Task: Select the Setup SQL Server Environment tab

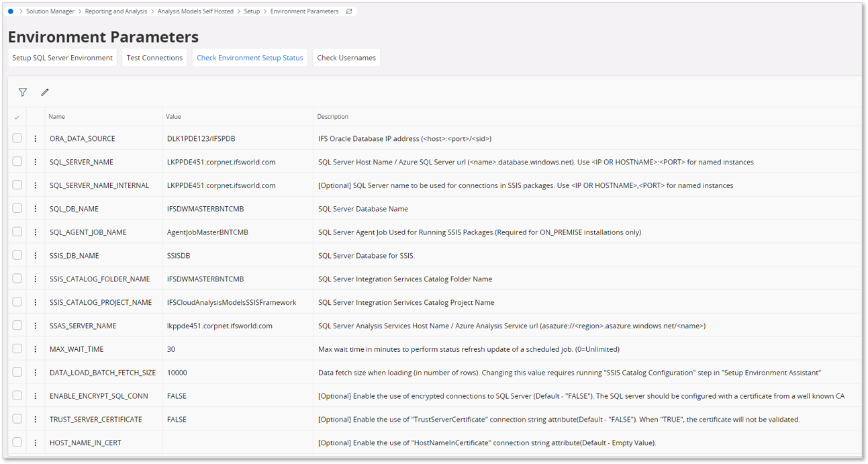Action: (x=62, y=57)
